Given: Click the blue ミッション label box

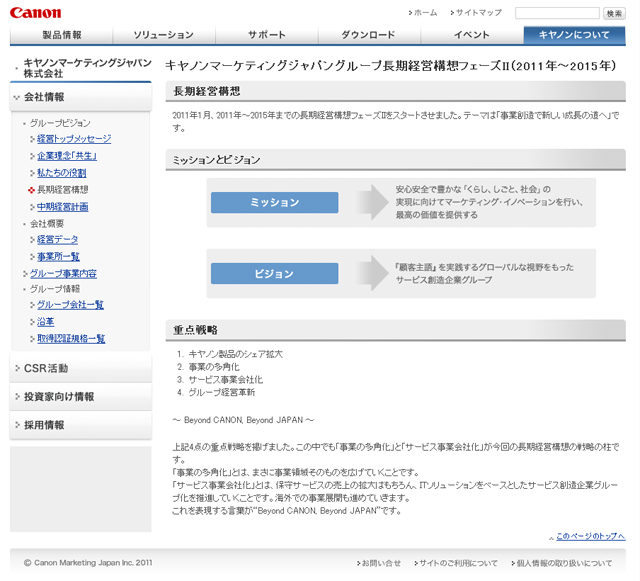Looking at the screenshot, I should [274, 203].
